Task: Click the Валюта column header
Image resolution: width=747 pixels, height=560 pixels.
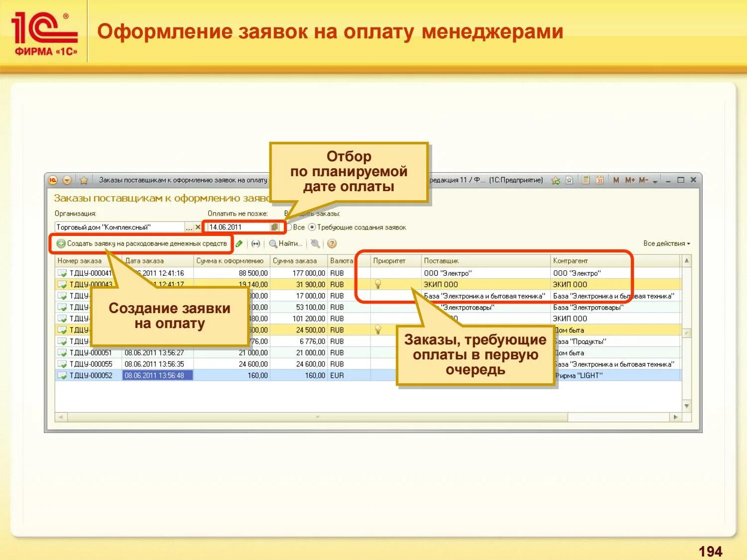Action: click(341, 261)
